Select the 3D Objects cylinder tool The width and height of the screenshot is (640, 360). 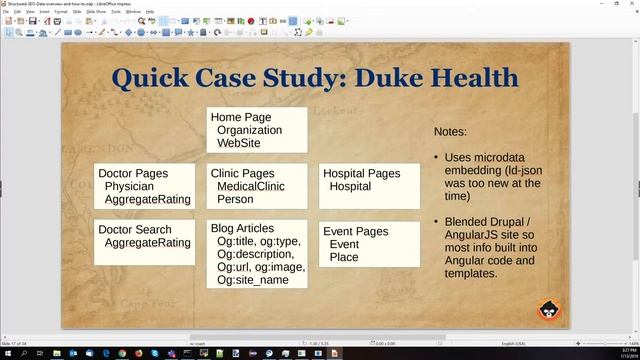[203, 32]
